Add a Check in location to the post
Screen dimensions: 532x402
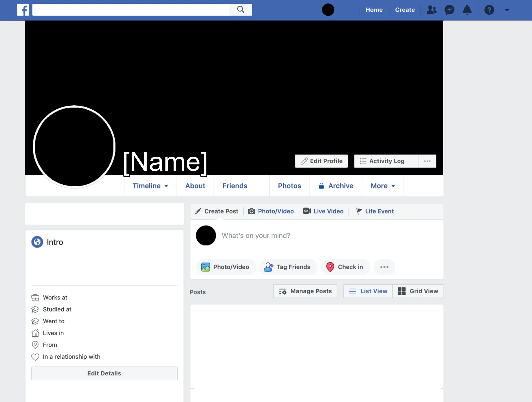(346, 267)
